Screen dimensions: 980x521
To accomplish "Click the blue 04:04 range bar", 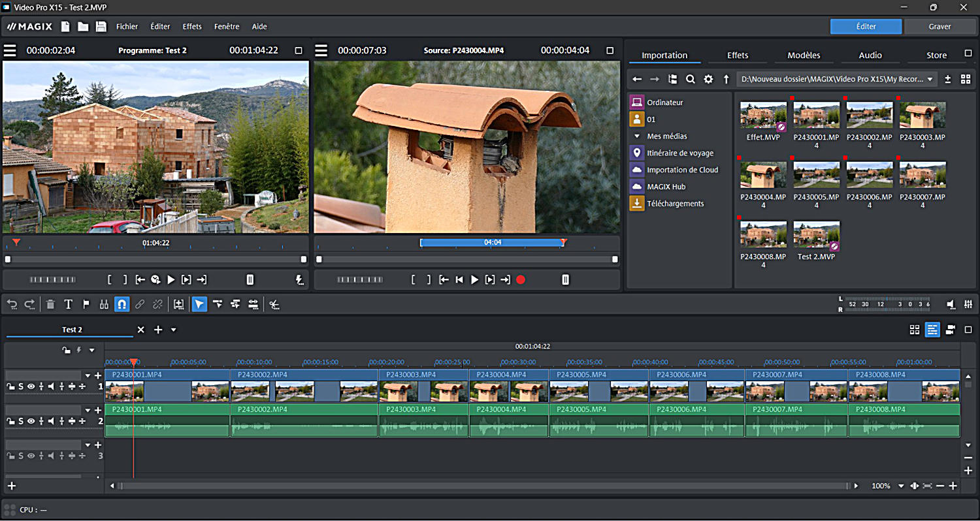I will (x=492, y=242).
